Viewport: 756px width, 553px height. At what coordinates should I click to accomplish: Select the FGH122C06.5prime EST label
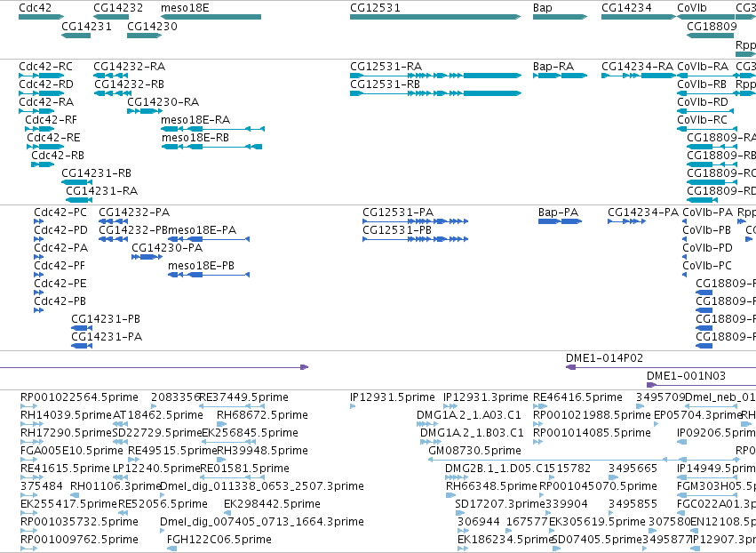click(219, 540)
